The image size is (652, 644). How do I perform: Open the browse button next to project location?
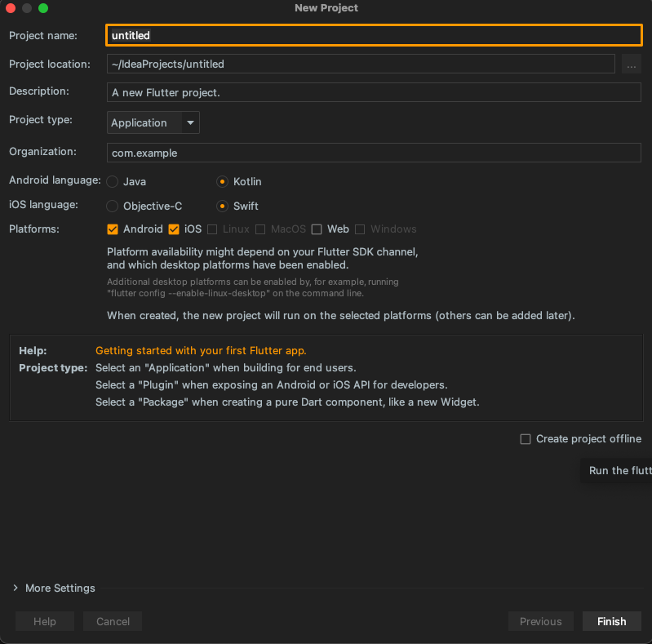point(632,64)
